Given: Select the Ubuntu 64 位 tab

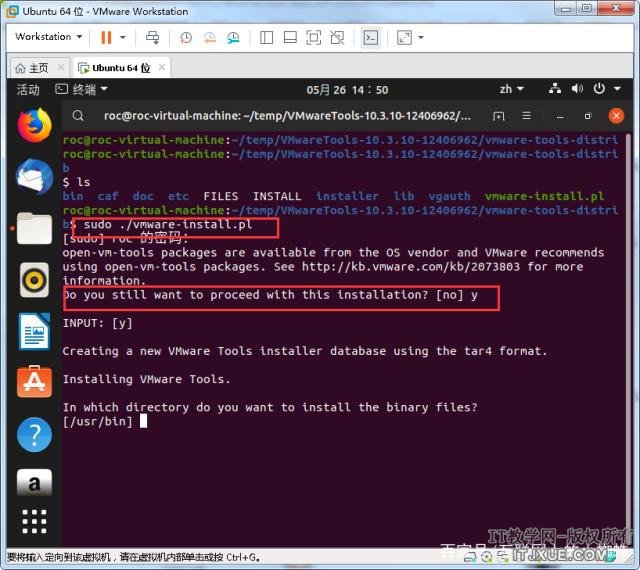Looking at the screenshot, I should (113, 68).
